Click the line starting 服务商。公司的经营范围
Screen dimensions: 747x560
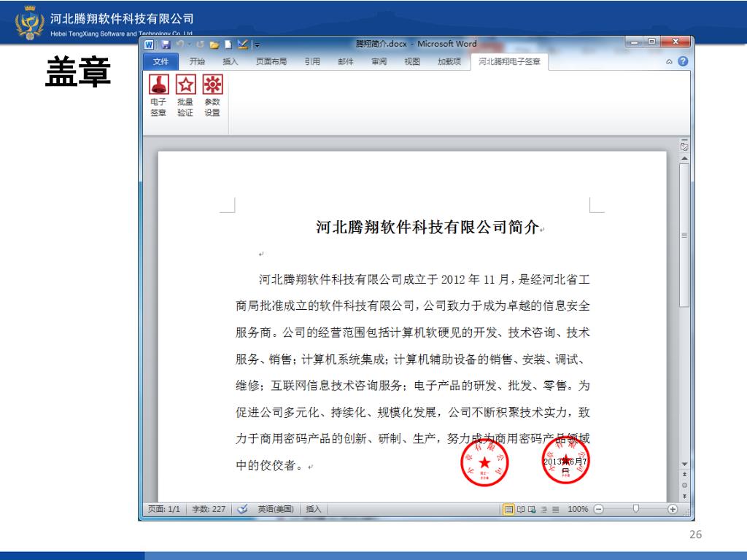click(x=413, y=332)
